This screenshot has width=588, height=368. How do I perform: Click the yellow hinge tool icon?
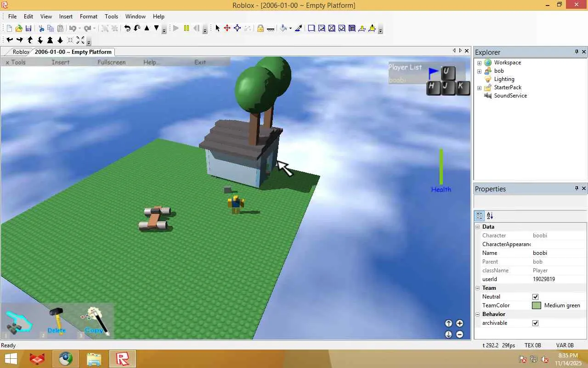click(362, 29)
